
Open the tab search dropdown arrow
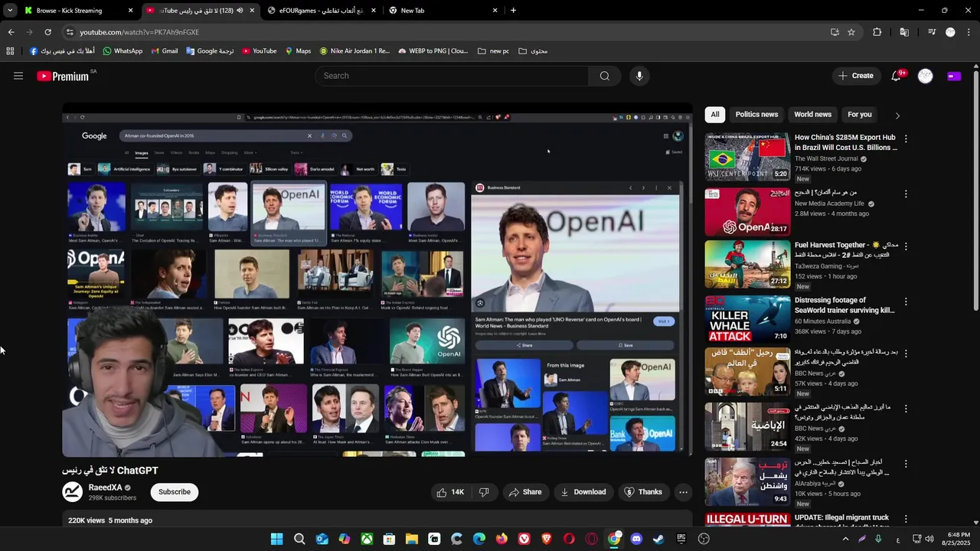(x=10, y=11)
